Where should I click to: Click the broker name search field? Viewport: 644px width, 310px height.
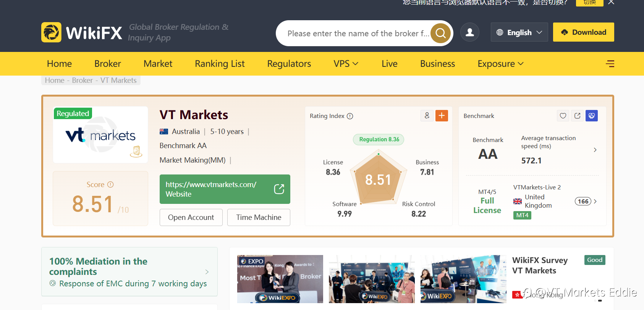click(x=358, y=34)
